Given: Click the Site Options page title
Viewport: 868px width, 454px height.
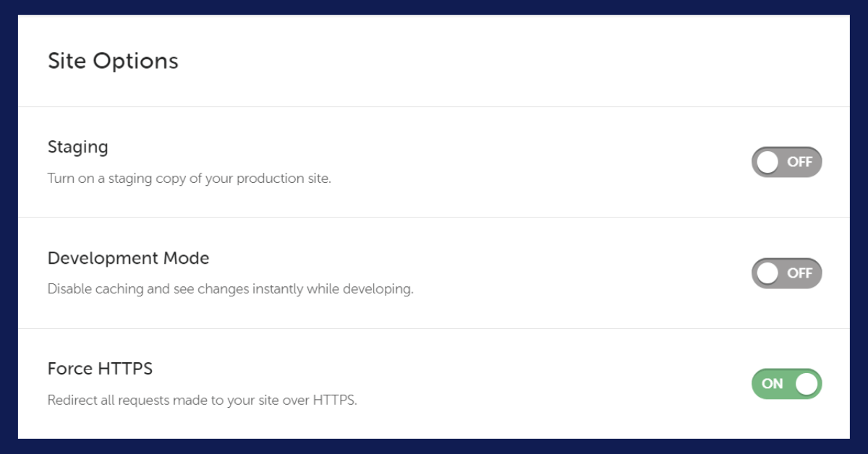Looking at the screenshot, I should click(x=113, y=61).
